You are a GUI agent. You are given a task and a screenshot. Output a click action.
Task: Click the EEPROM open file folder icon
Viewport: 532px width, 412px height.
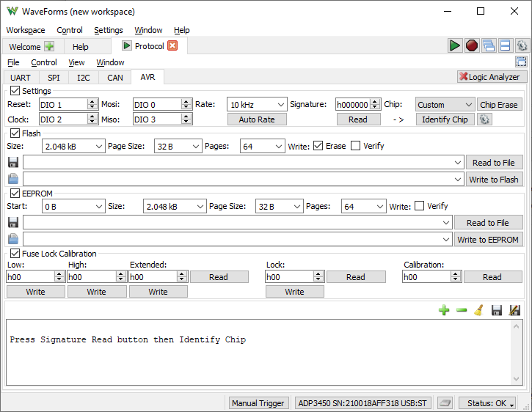13,239
